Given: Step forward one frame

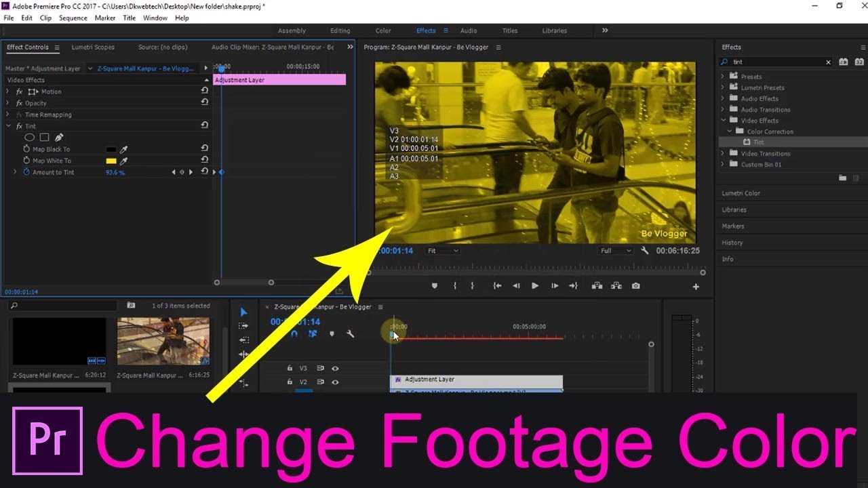Looking at the screenshot, I should coord(555,286).
